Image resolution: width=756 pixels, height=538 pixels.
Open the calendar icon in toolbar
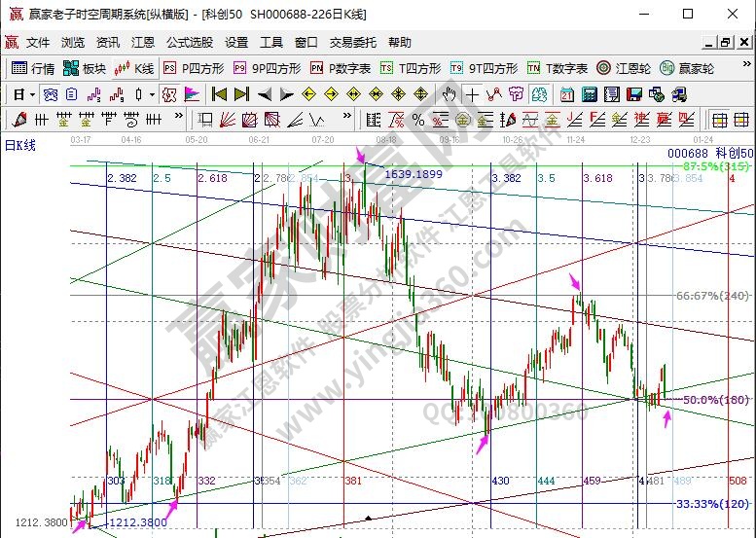tap(566, 94)
